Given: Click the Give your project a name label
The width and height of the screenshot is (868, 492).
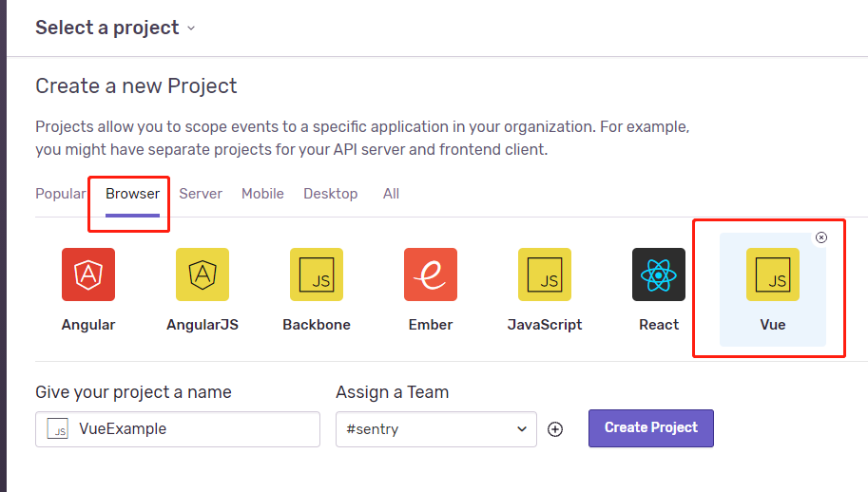Looking at the screenshot, I should pos(133,392).
